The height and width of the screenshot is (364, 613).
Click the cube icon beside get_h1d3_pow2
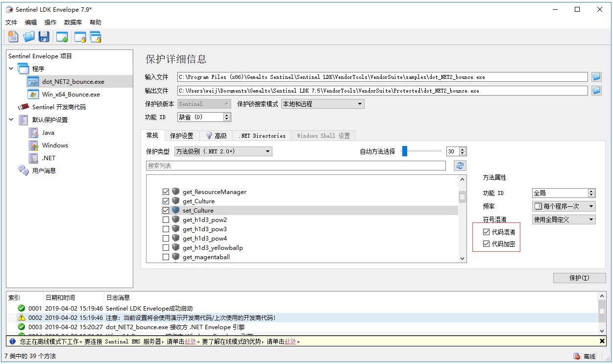pyautogui.click(x=176, y=219)
